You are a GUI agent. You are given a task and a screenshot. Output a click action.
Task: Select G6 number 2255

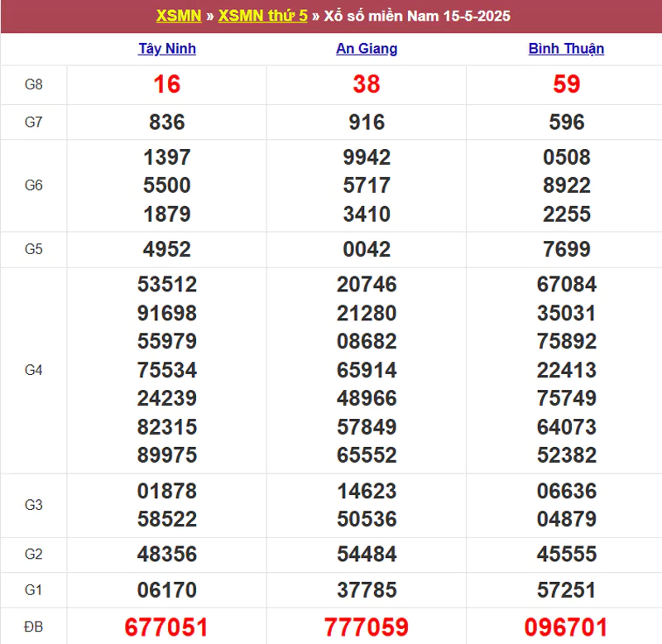[567, 214]
